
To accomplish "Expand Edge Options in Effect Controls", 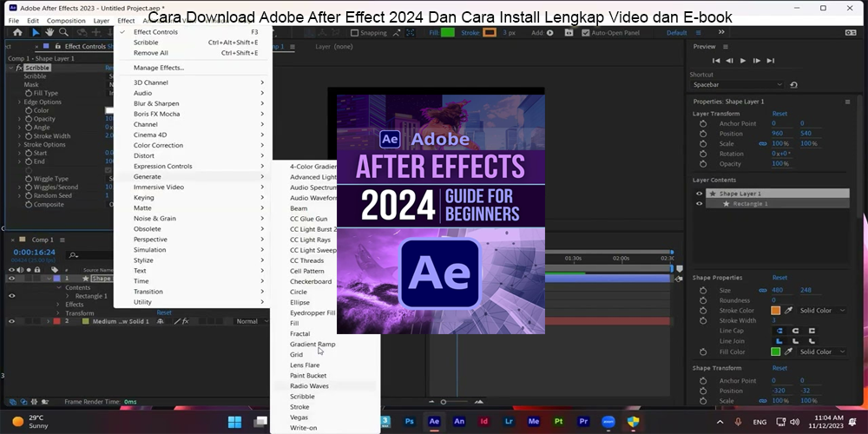I will tap(19, 102).
